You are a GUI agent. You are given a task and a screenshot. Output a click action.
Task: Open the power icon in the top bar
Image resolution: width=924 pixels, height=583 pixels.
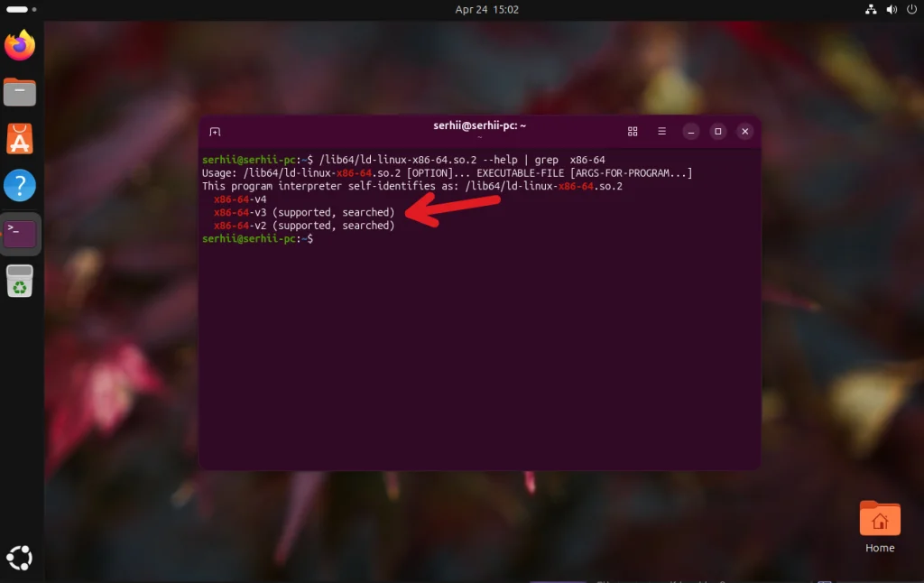pyautogui.click(x=911, y=9)
